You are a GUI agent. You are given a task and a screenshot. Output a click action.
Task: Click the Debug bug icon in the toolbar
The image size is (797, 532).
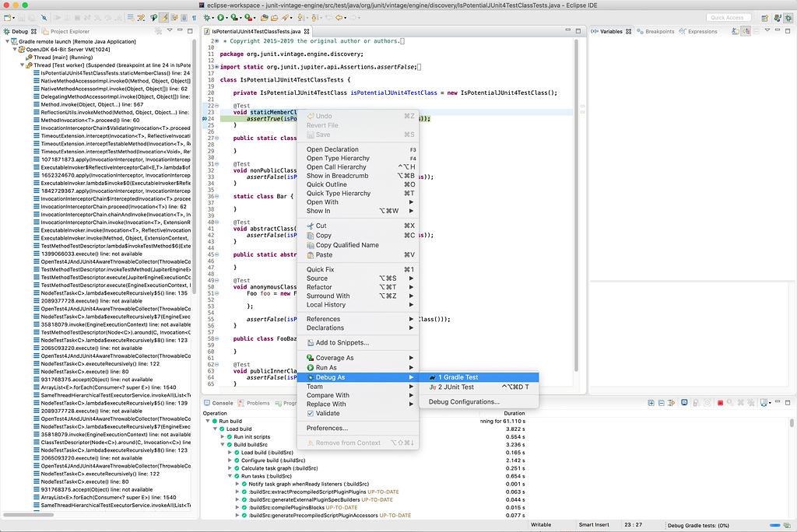207,17
